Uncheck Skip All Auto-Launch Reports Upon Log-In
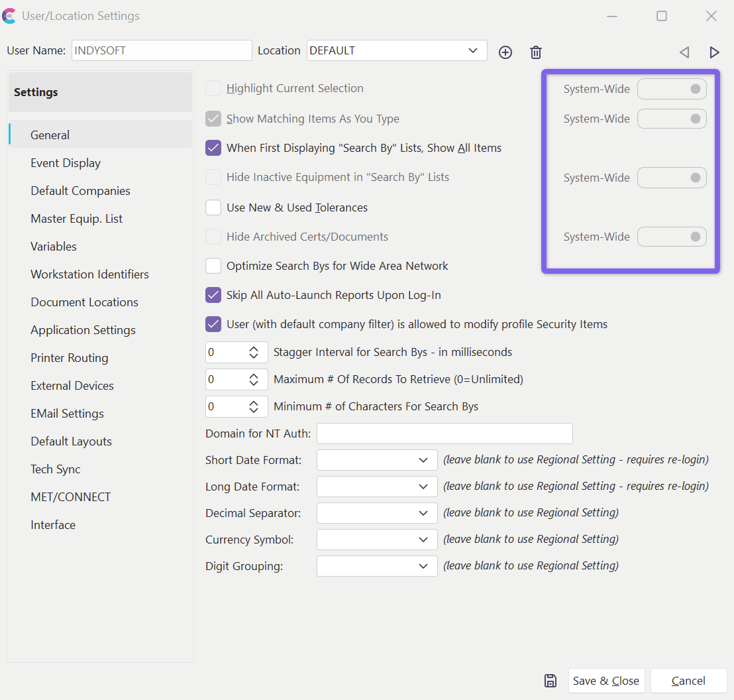 pos(213,295)
